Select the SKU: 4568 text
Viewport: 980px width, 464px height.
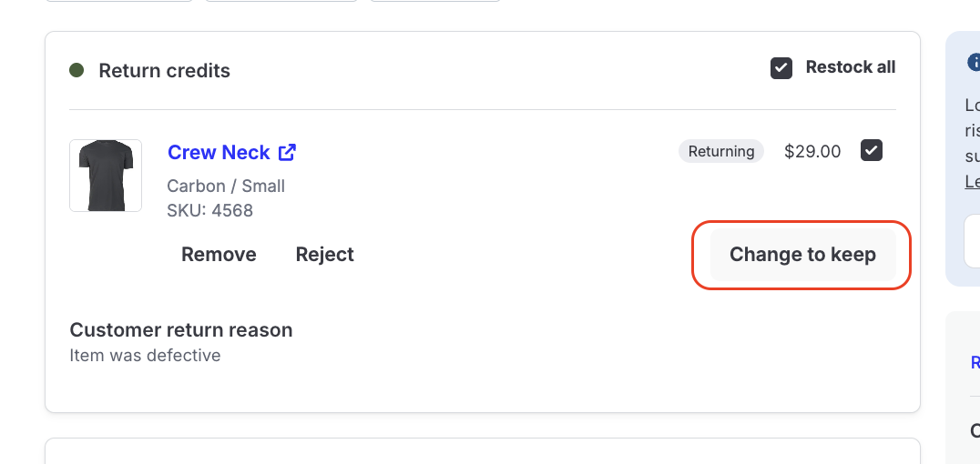(x=210, y=211)
